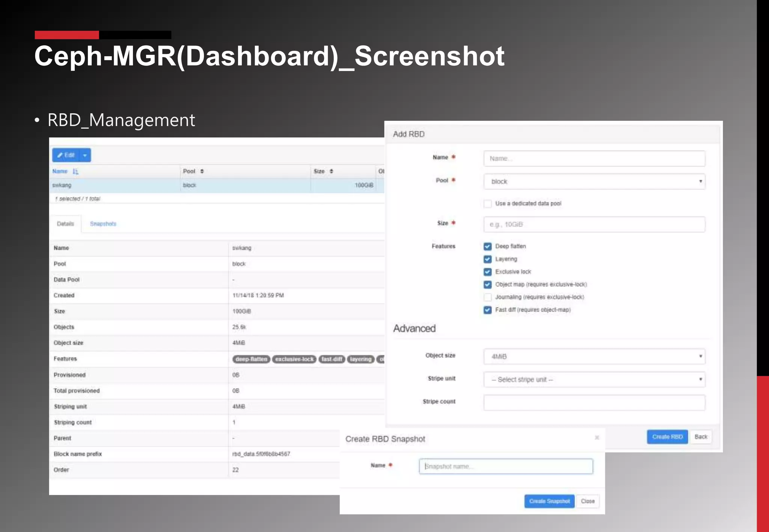
Task: Click into the Snapshot name field
Action: point(505,466)
